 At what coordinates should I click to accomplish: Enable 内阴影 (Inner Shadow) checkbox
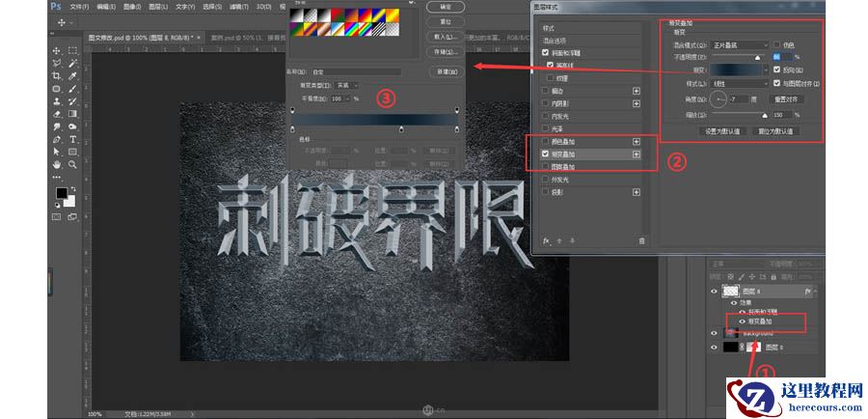[x=546, y=103]
